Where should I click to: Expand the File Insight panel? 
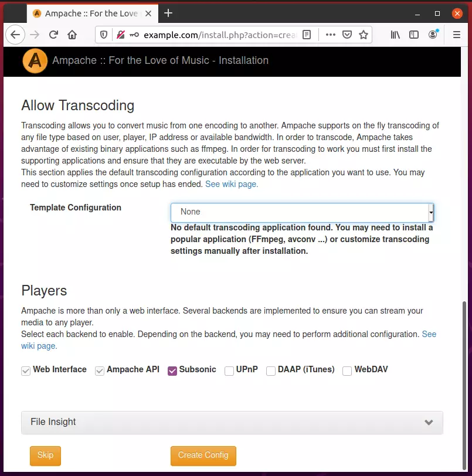(232, 422)
